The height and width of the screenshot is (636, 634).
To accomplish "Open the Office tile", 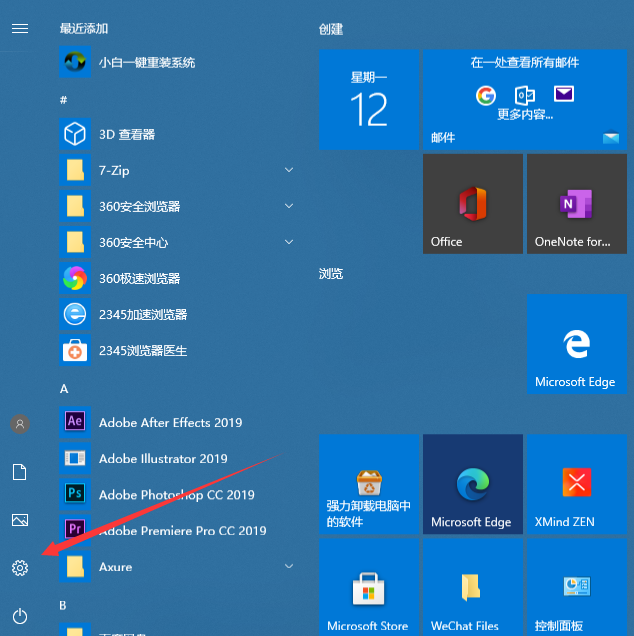I will (473, 204).
